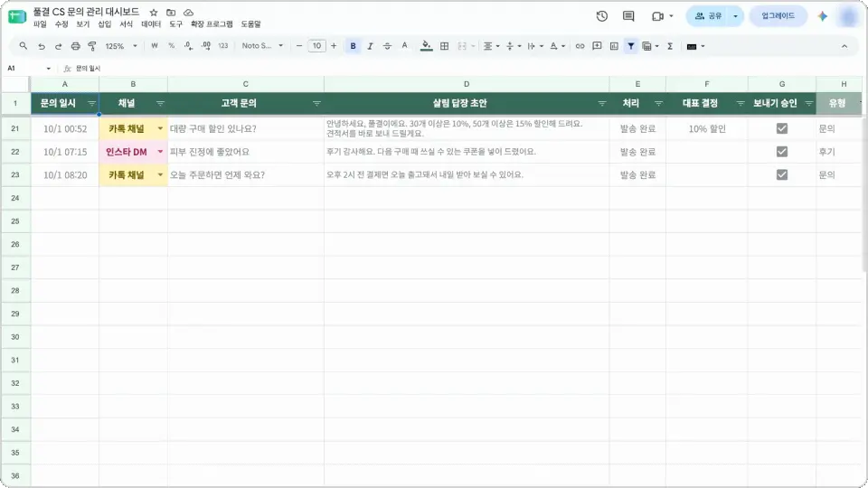Open filter for 고객 문의 column
The image size is (868, 488).
[316, 103]
